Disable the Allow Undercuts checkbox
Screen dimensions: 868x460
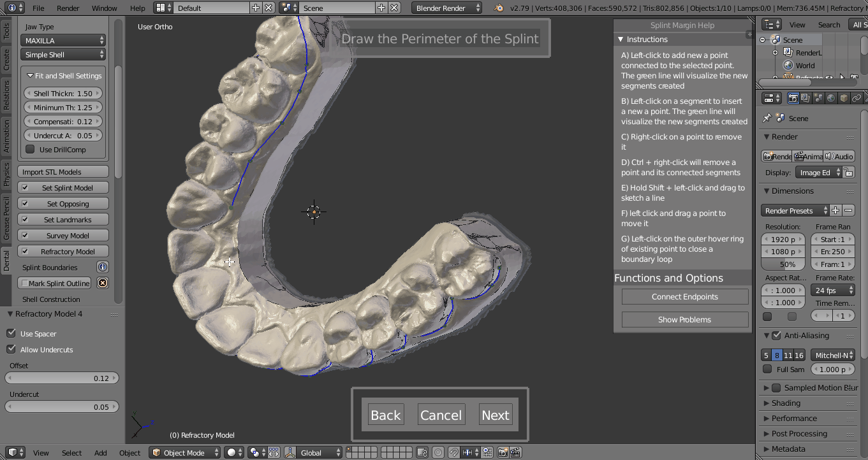point(11,349)
